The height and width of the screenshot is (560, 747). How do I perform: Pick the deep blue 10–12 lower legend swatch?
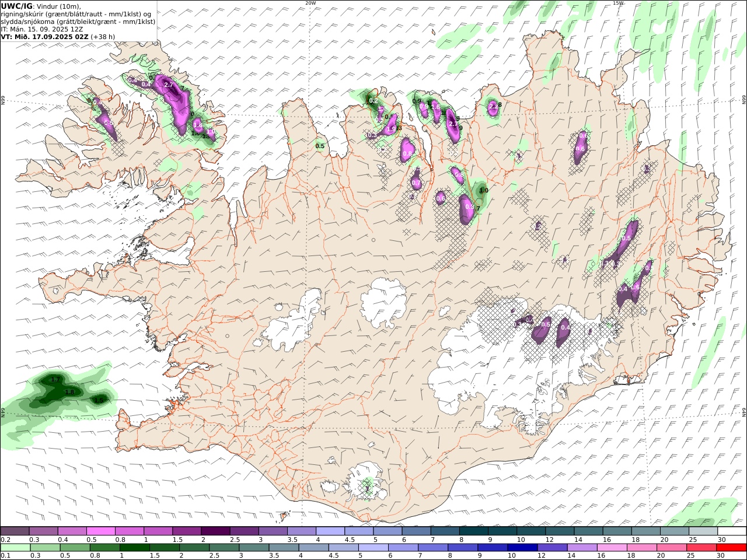(523, 548)
